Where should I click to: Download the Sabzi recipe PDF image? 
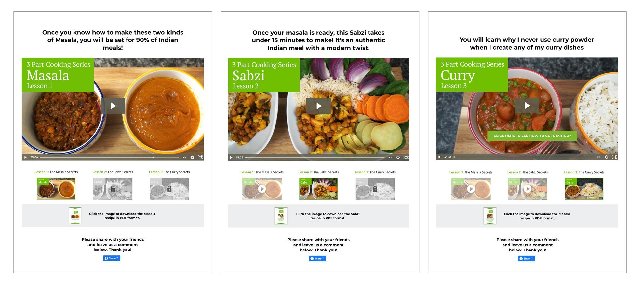coord(281,216)
